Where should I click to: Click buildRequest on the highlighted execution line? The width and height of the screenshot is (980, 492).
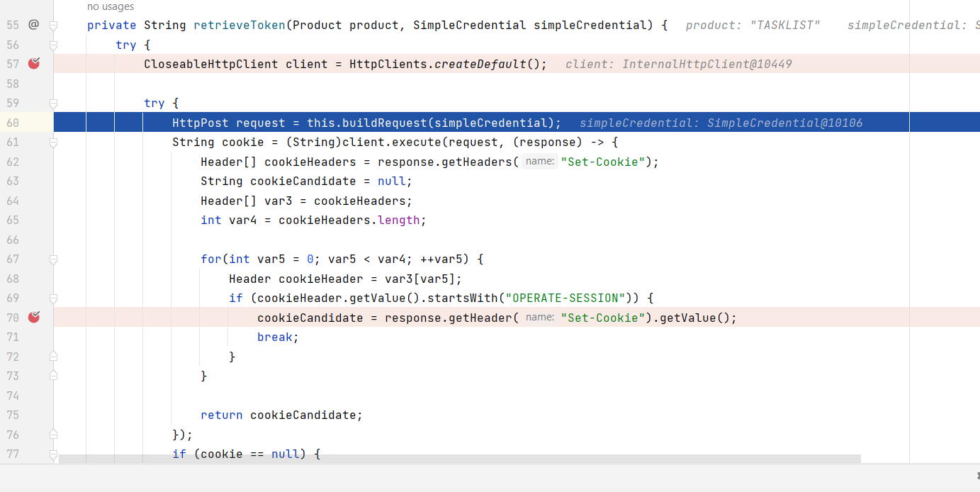click(381, 123)
